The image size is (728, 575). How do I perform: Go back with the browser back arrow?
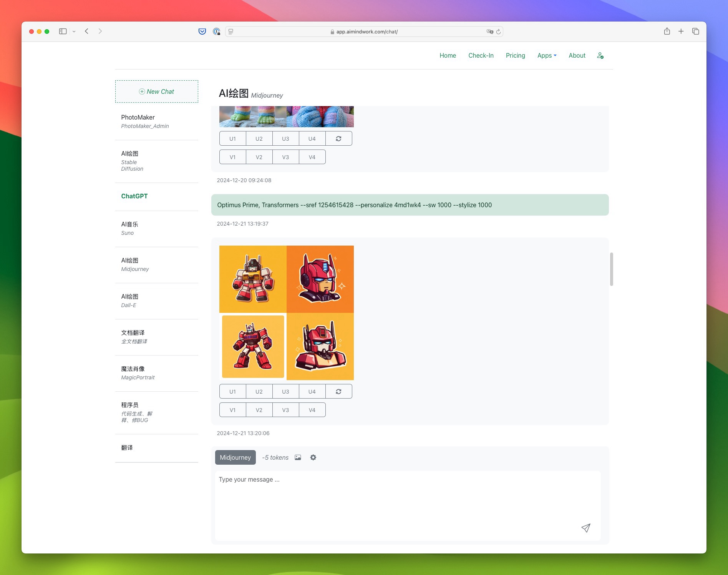pyautogui.click(x=87, y=32)
